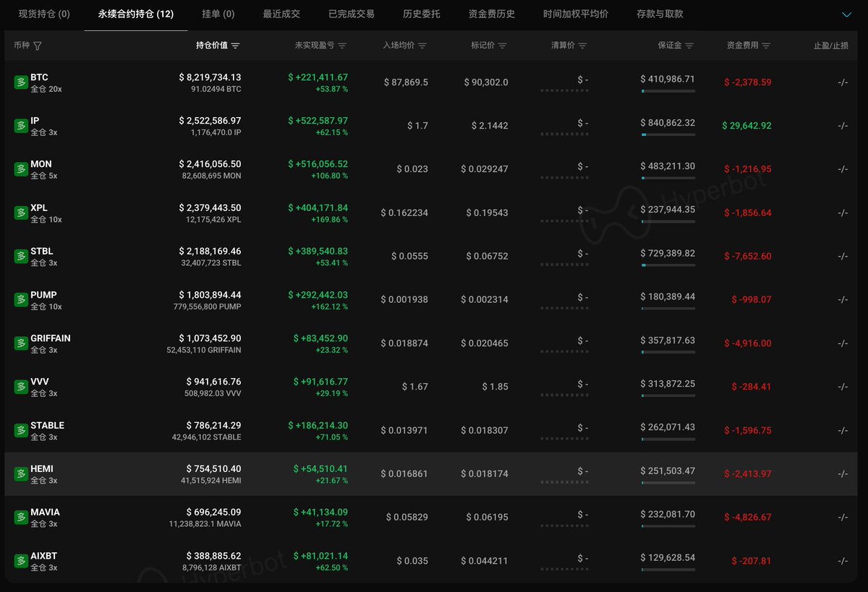Sort by the 清算价 sort icon
The width and height of the screenshot is (868, 592).
pyautogui.click(x=582, y=46)
